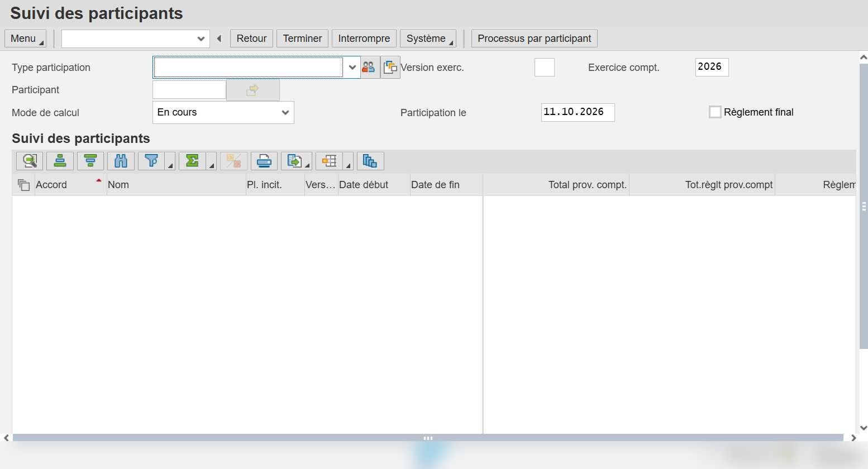Select all rows via the Accord header corner icon
This screenshot has height=469, width=868.
click(x=23, y=185)
